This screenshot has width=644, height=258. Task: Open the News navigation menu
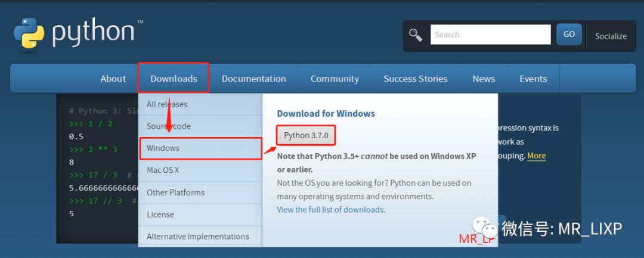point(484,79)
